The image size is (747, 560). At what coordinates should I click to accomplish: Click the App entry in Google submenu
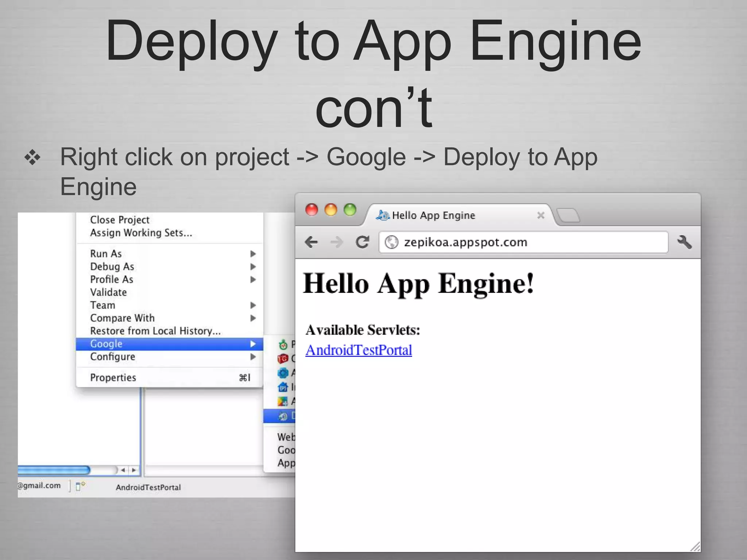(x=286, y=463)
